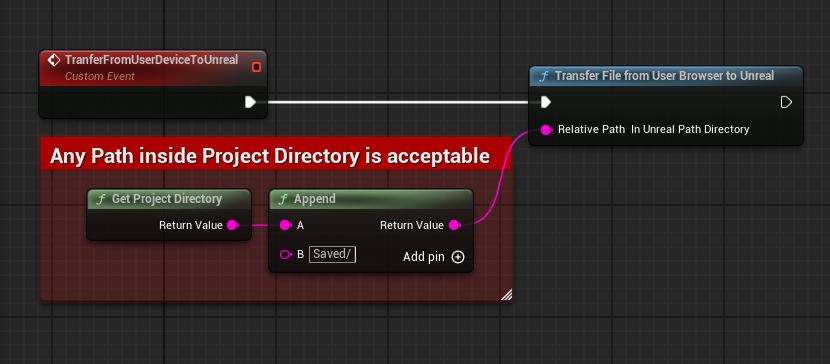This screenshot has height=364, width=830.
Task: Click the comment box resize handle corner
Action: click(x=507, y=295)
